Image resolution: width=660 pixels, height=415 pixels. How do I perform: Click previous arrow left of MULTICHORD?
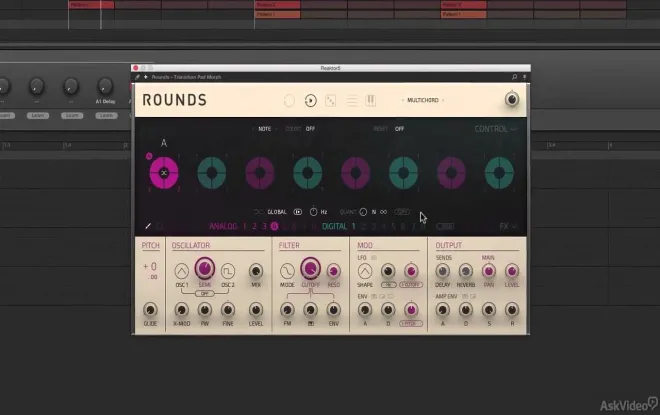click(402, 100)
